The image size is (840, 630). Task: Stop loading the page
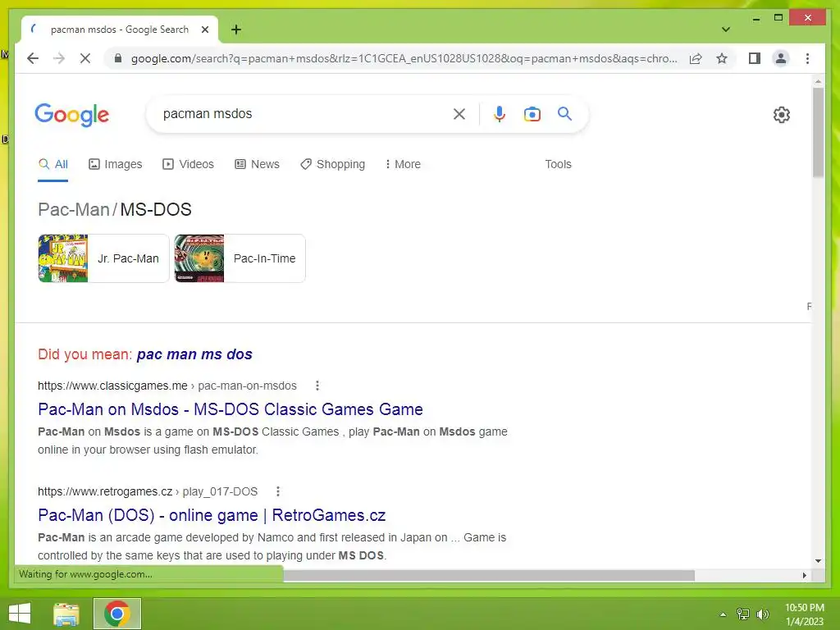[85, 58]
